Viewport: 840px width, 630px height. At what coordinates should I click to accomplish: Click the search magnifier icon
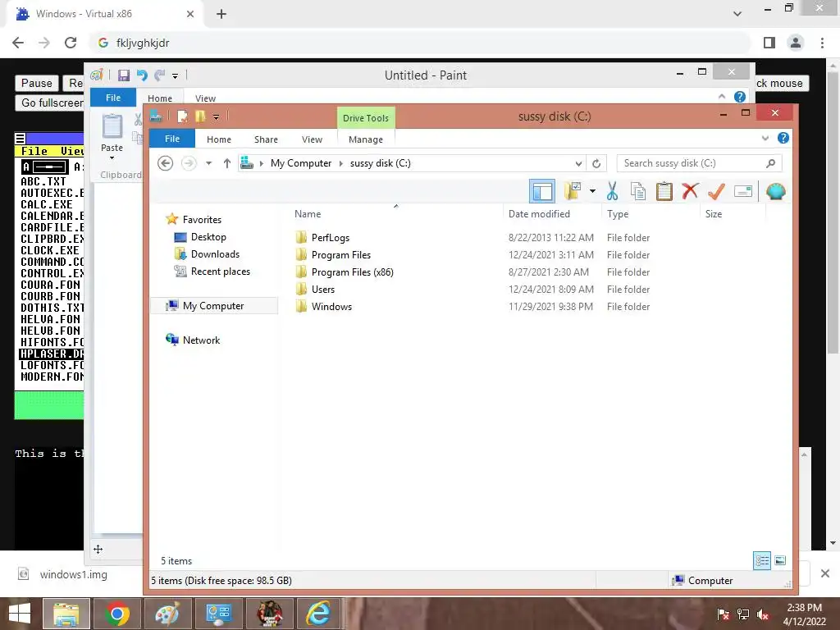tap(770, 163)
